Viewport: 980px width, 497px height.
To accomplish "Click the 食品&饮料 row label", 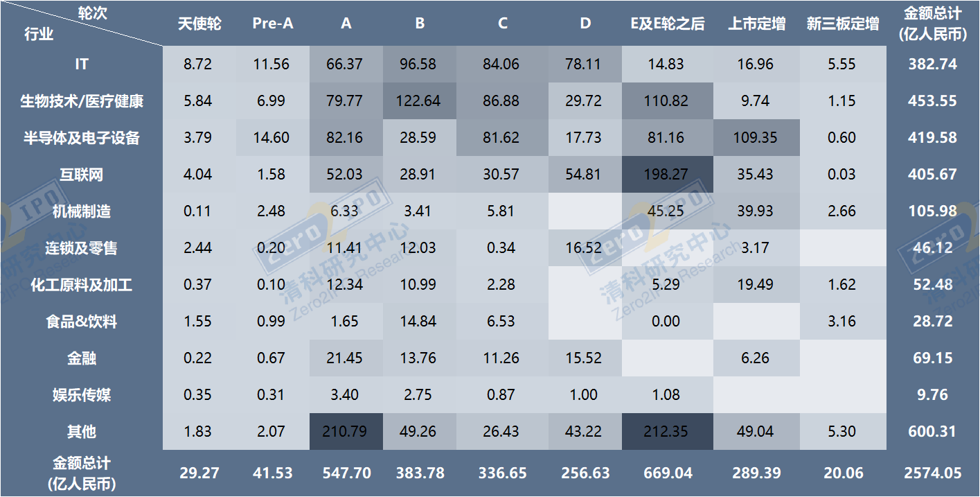I will click(82, 322).
